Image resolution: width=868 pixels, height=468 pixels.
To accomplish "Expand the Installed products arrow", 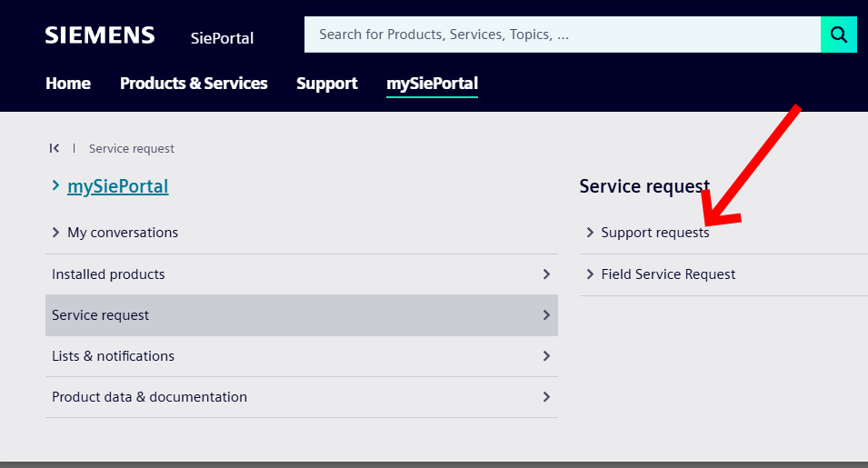I will point(546,274).
